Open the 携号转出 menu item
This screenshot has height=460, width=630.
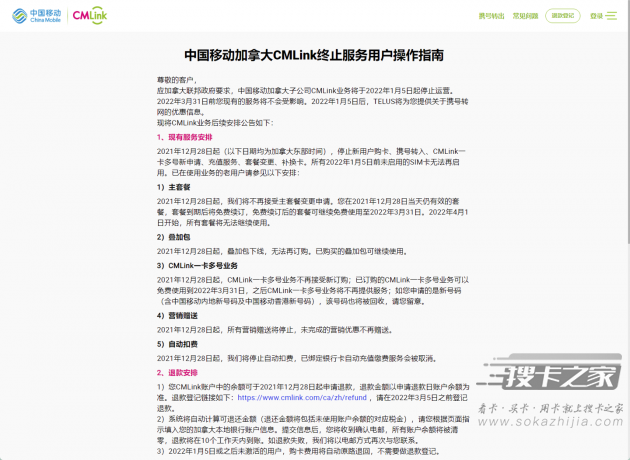pos(491,16)
